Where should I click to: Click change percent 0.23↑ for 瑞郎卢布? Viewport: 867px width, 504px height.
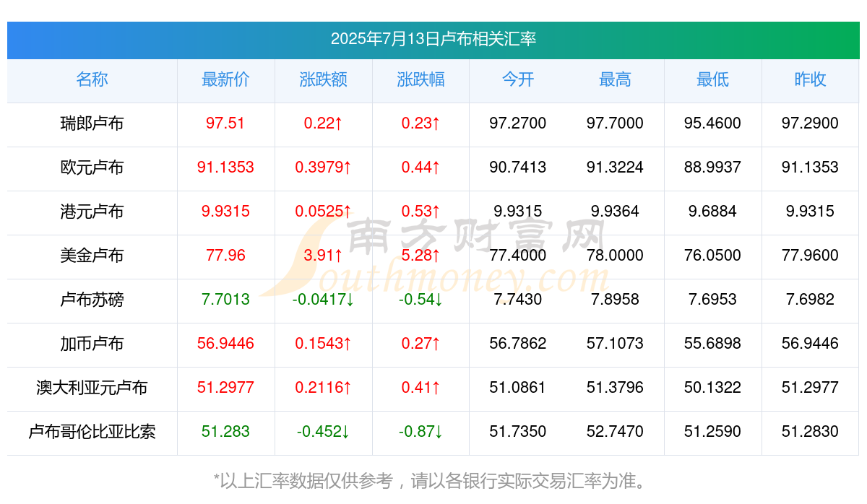pyautogui.click(x=420, y=123)
